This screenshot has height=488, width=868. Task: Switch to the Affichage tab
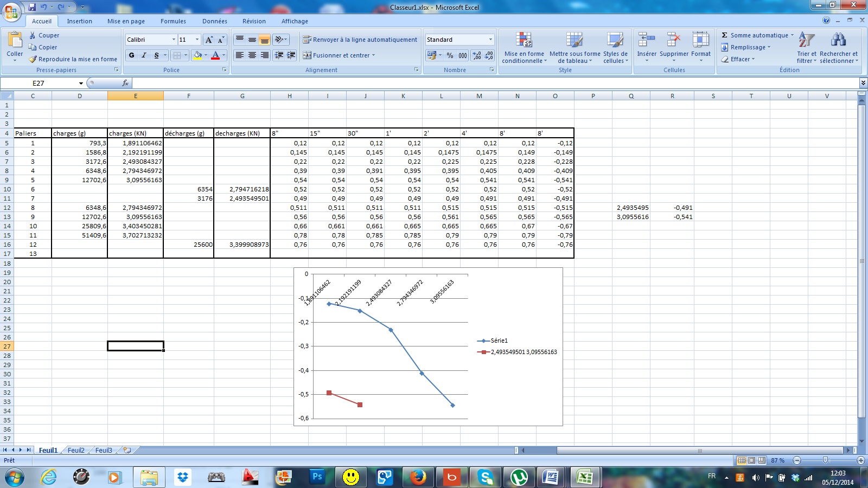(x=295, y=21)
